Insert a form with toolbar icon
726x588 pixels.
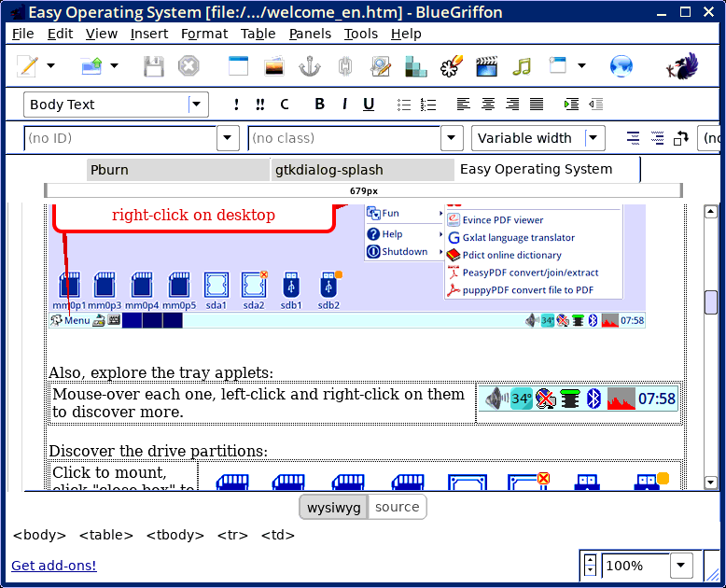[x=557, y=65]
